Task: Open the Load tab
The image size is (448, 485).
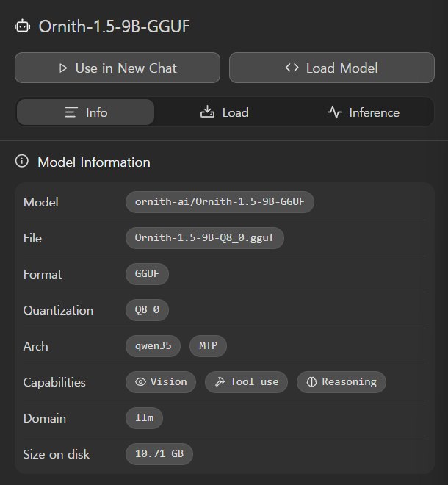Action: tap(225, 112)
